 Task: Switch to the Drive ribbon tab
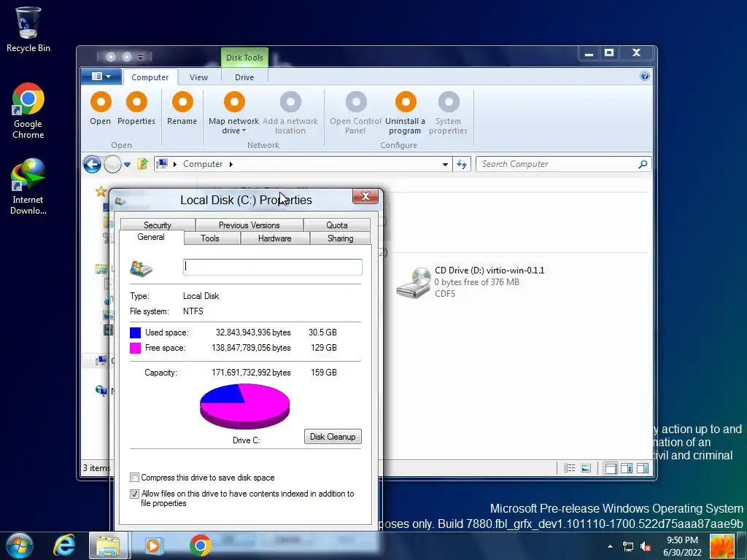click(244, 77)
